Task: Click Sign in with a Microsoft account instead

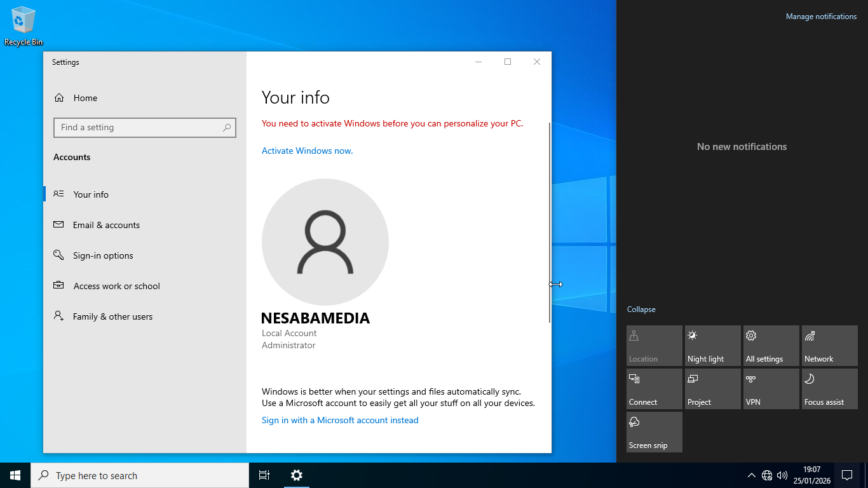Action: pos(340,420)
